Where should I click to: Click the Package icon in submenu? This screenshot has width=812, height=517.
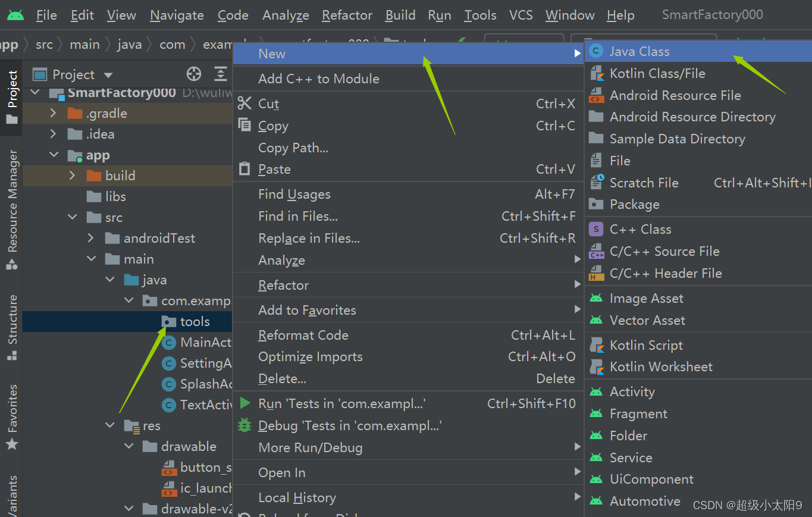(596, 204)
